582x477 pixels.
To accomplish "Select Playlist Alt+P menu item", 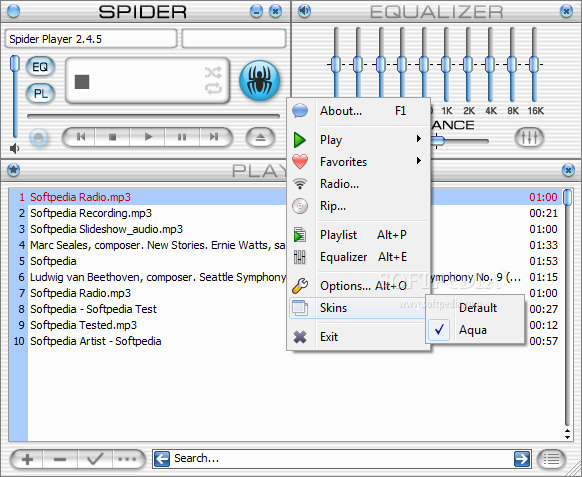I will [359, 235].
